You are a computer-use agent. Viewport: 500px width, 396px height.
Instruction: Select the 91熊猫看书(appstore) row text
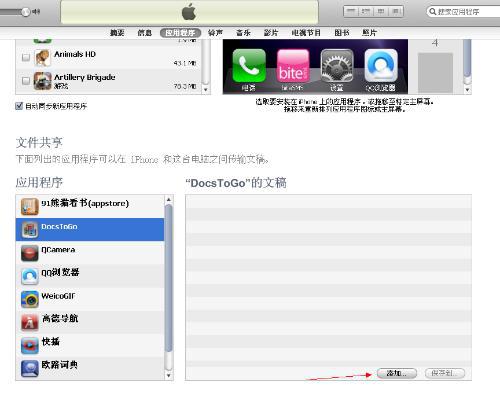pos(85,203)
